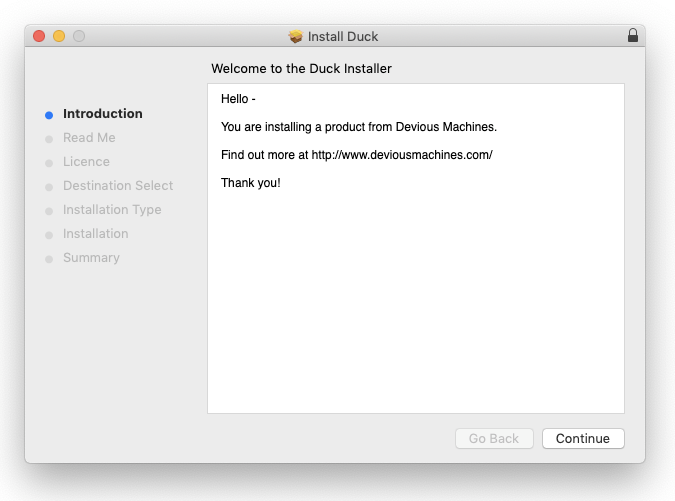Screen dimensions: 675x501
Task: Click the package icon beside Install Duck
Action: (x=295, y=37)
